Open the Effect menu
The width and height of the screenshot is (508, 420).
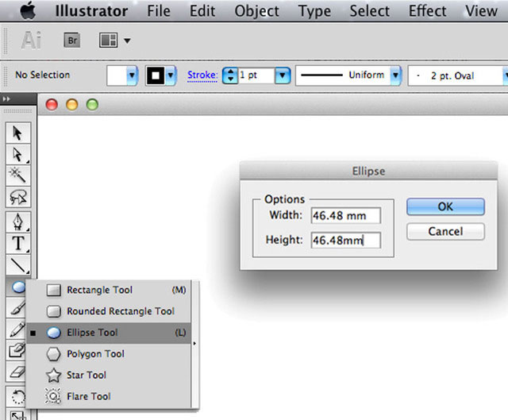(427, 11)
